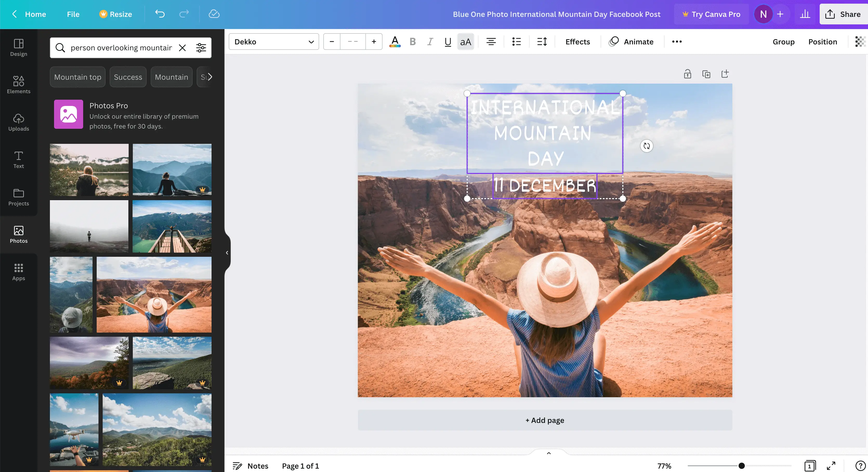Click the zoom slider handle

coord(741,466)
